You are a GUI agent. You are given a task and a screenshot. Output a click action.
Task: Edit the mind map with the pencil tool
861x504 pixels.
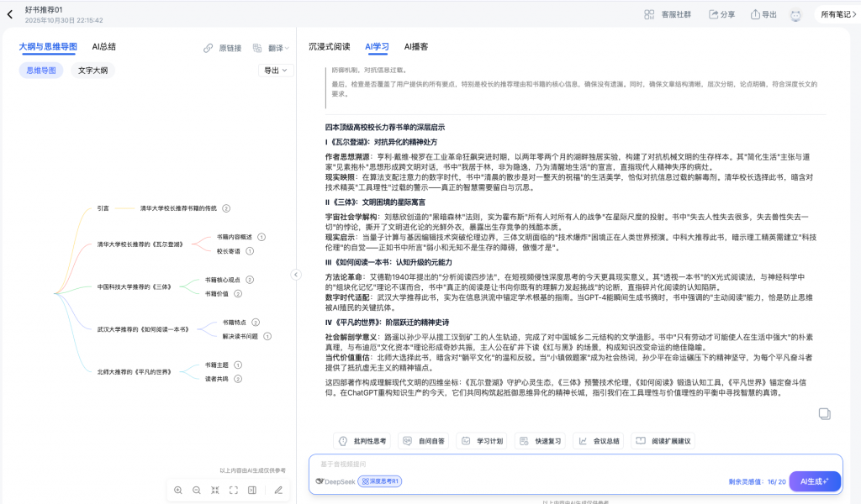[x=278, y=490]
